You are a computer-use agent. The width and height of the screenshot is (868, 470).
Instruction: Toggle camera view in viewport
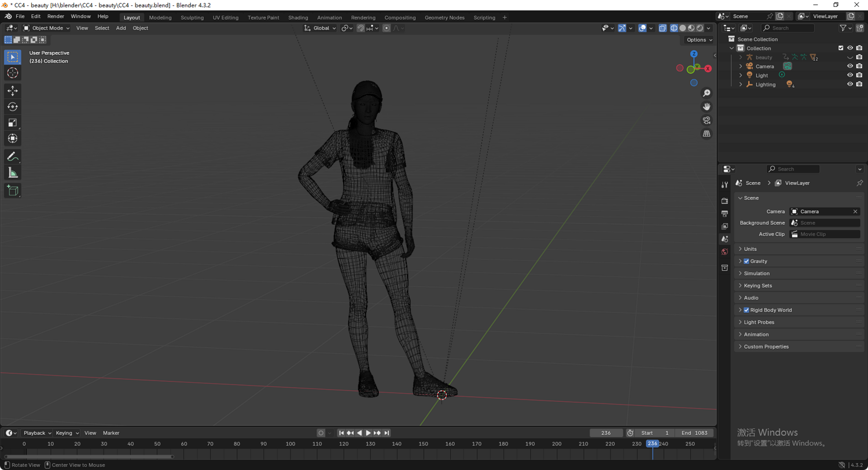tap(707, 120)
